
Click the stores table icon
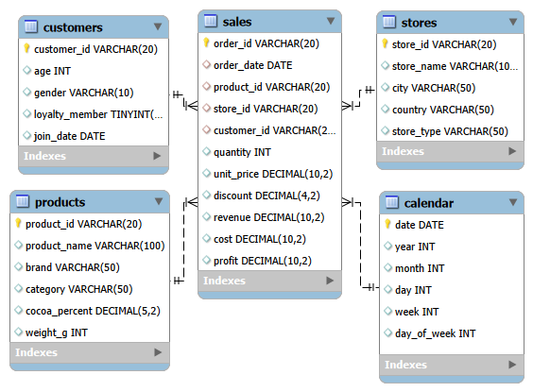click(x=388, y=22)
